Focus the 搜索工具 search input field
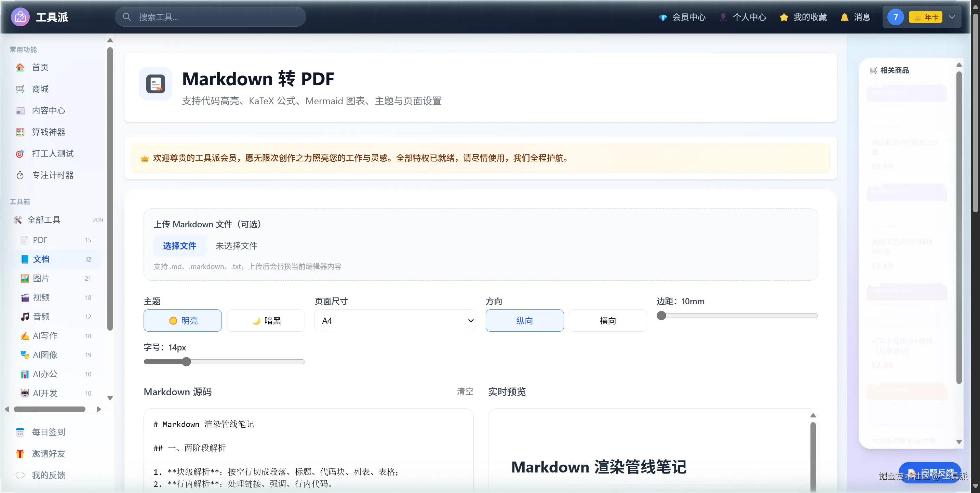Image resolution: width=980 pixels, height=493 pixels. [210, 17]
